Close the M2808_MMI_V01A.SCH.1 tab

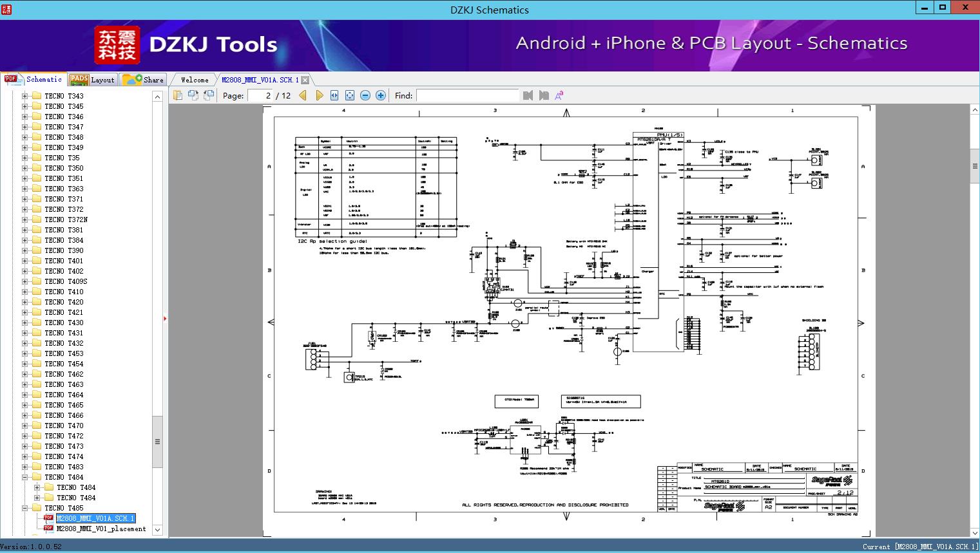[305, 80]
